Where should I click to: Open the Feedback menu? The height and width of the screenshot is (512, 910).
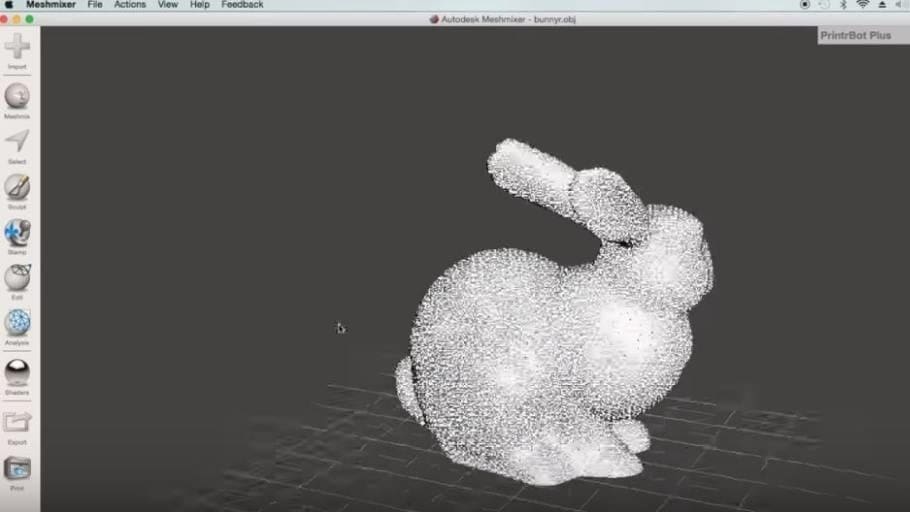point(242,5)
